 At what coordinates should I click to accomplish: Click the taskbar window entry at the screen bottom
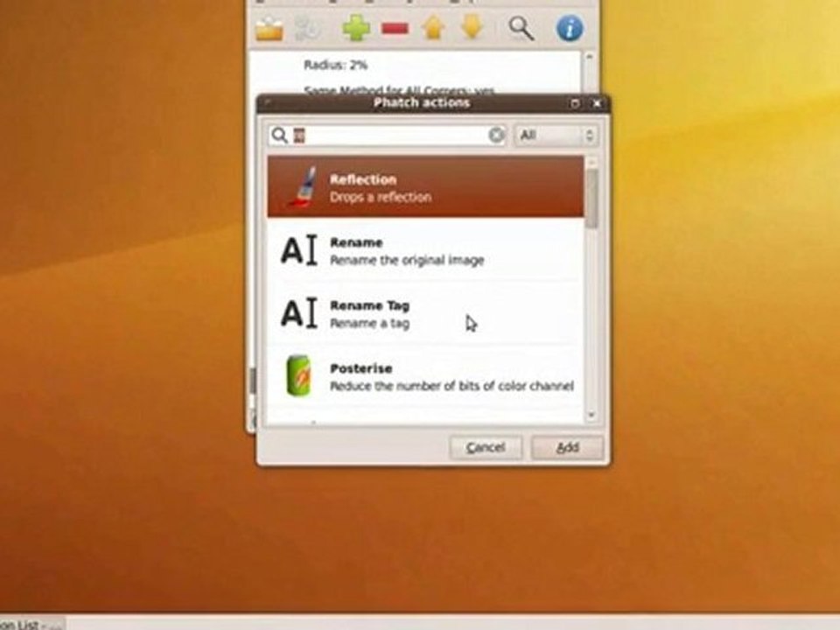coord(31,625)
